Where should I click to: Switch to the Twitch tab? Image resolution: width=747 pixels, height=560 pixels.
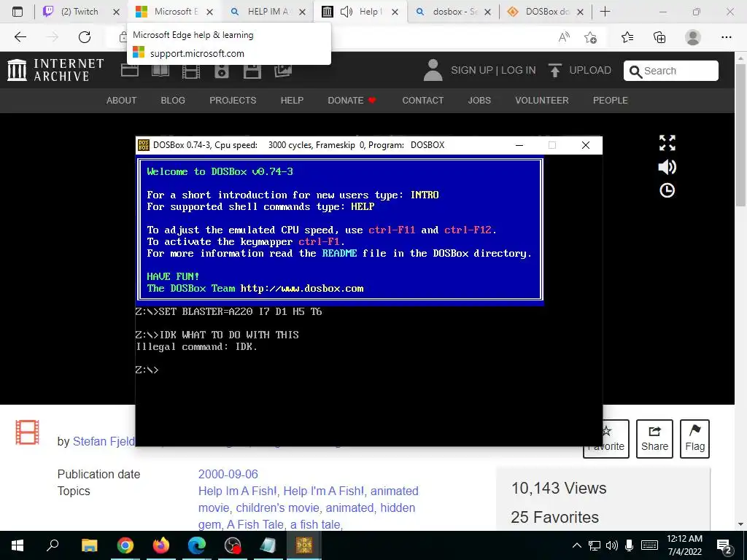click(x=79, y=12)
